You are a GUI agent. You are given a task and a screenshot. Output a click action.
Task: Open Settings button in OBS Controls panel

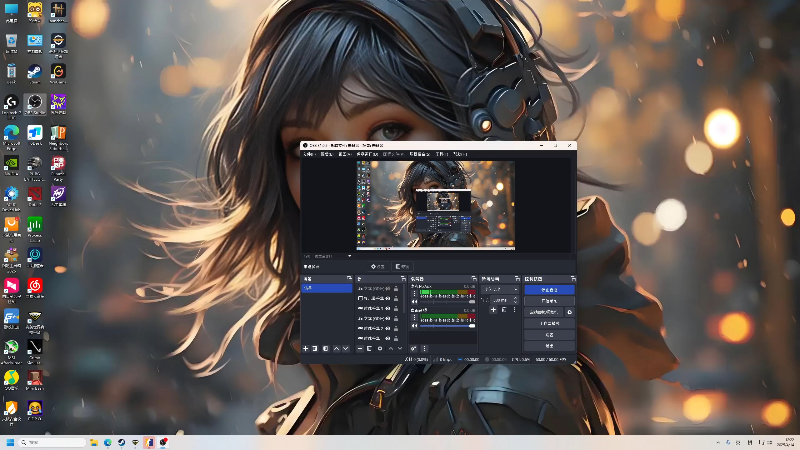point(549,335)
